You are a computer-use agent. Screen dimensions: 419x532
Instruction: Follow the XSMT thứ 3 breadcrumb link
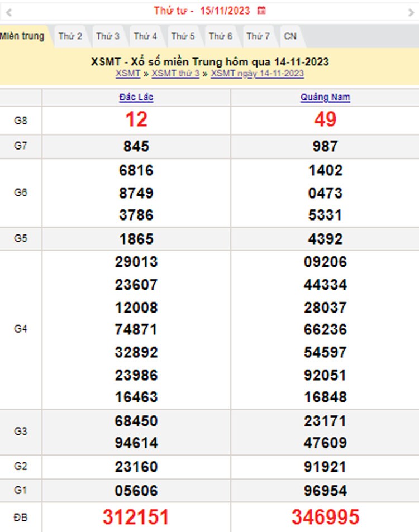175,73
